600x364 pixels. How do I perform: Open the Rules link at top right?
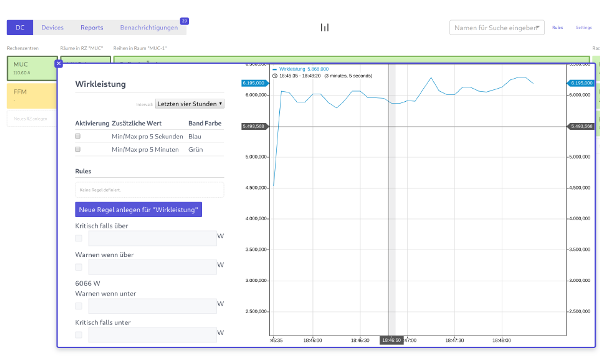pyautogui.click(x=558, y=28)
